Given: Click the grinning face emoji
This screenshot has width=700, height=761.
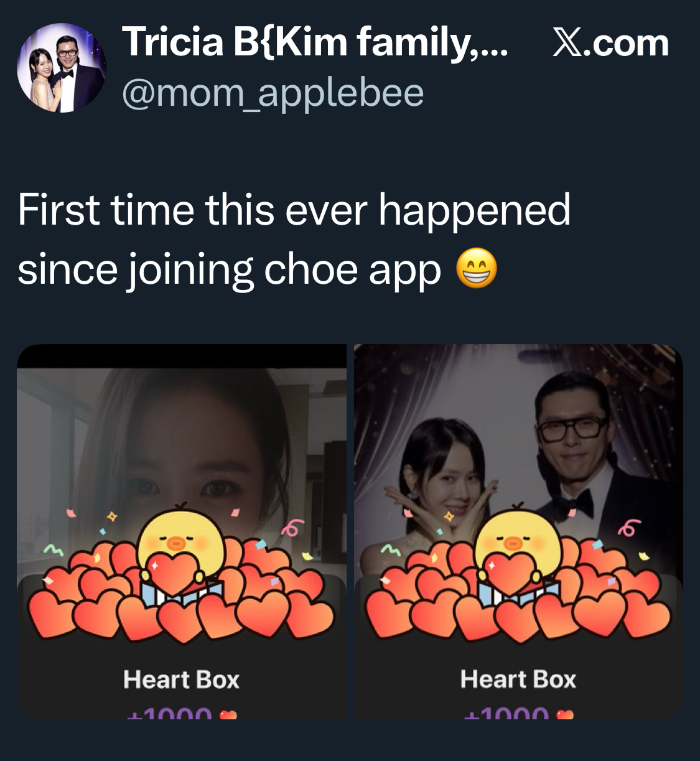Looking at the screenshot, I should tap(477, 269).
